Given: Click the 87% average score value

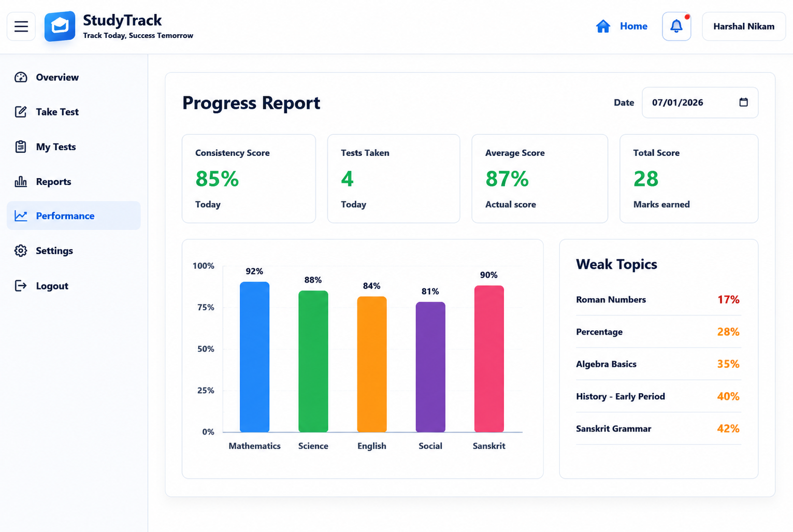Looking at the screenshot, I should tap(507, 179).
